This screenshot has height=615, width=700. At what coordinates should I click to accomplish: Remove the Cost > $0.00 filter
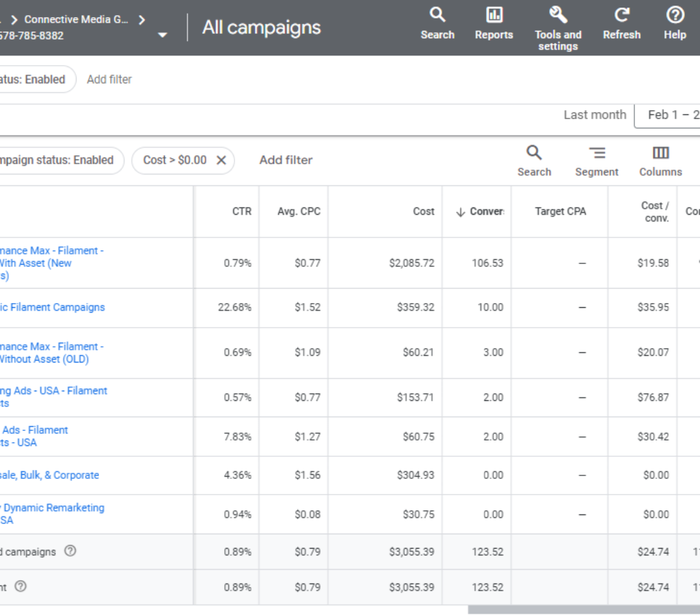click(x=221, y=160)
